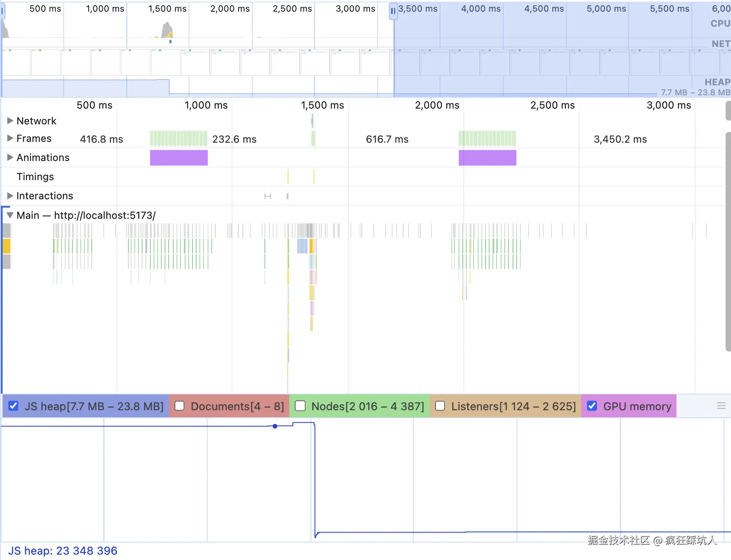Click the CPU activity peak in overview
This screenshot has height=560, width=731.
(x=167, y=30)
